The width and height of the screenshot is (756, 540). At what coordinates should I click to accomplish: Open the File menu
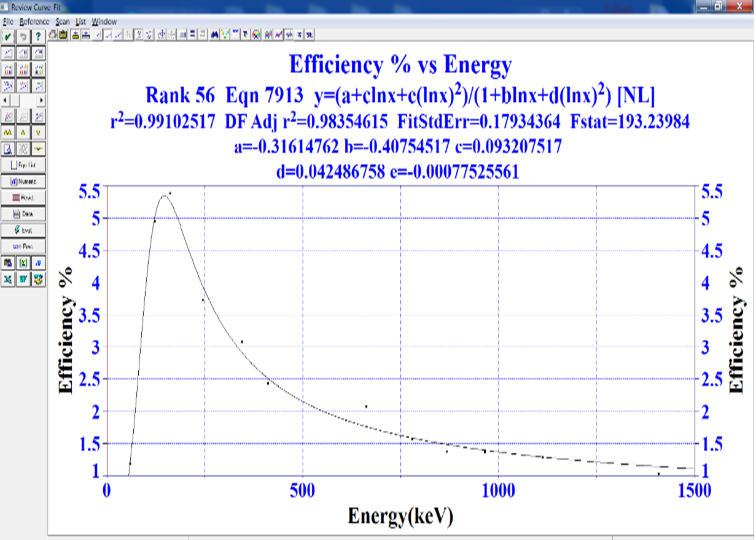[8, 21]
